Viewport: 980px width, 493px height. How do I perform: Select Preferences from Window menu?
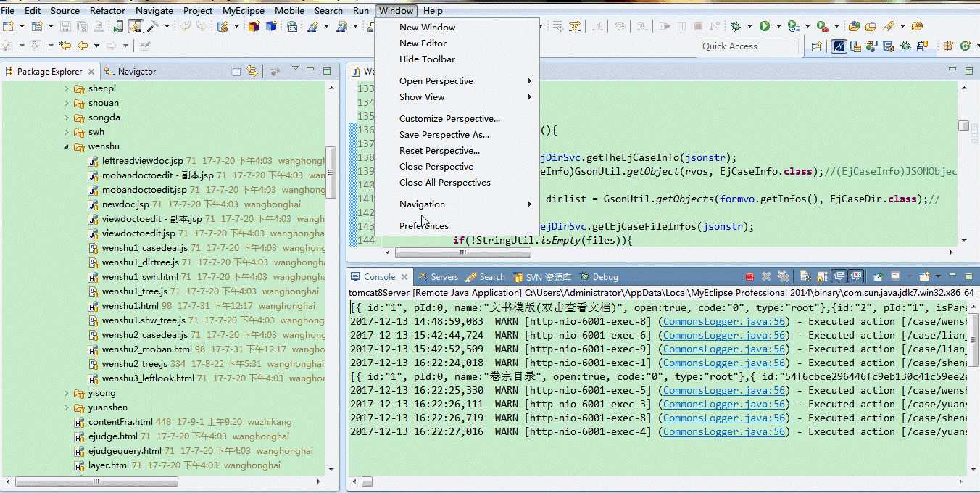tap(424, 225)
